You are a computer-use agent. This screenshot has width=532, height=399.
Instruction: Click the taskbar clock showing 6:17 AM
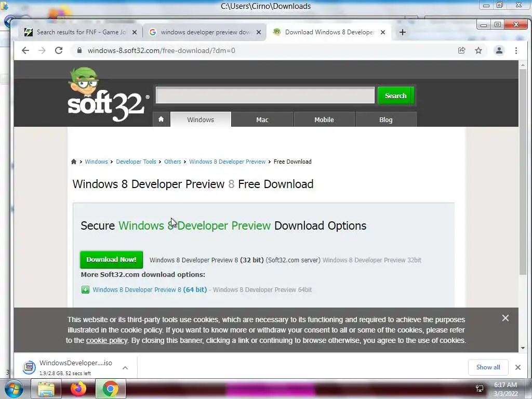tap(506, 389)
